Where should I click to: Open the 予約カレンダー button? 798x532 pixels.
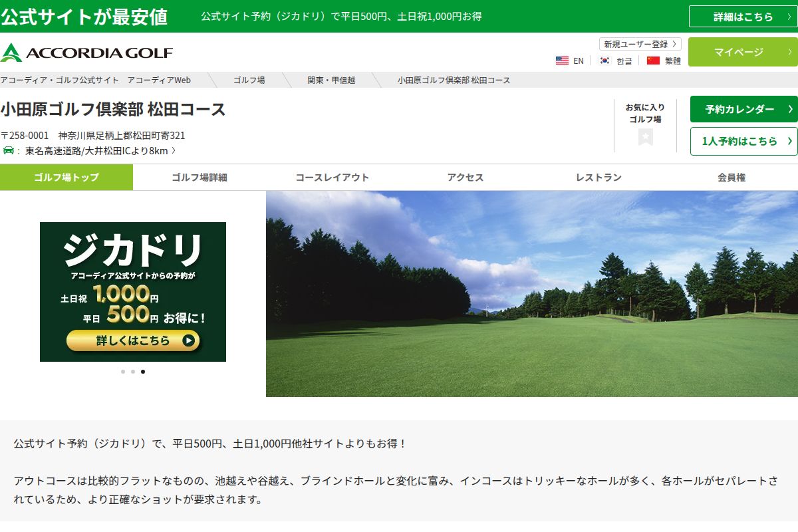743,109
